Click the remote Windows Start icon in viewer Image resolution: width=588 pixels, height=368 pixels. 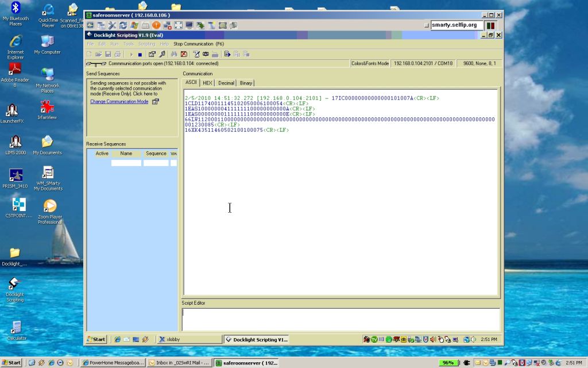click(x=134, y=25)
